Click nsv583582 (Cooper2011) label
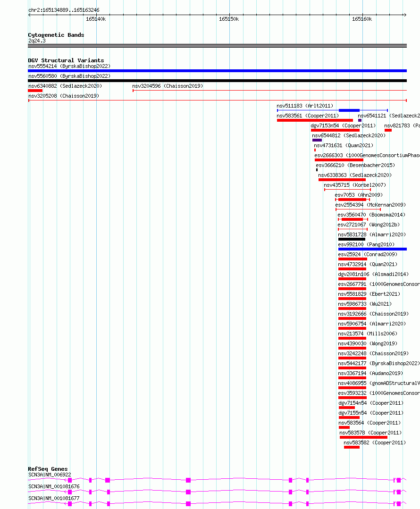Screen dimensions: 420x509 375,442
